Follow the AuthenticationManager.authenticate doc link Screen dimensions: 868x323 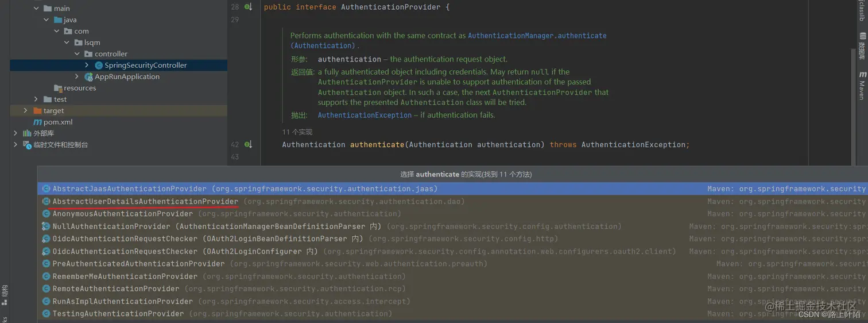pos(537,36)
